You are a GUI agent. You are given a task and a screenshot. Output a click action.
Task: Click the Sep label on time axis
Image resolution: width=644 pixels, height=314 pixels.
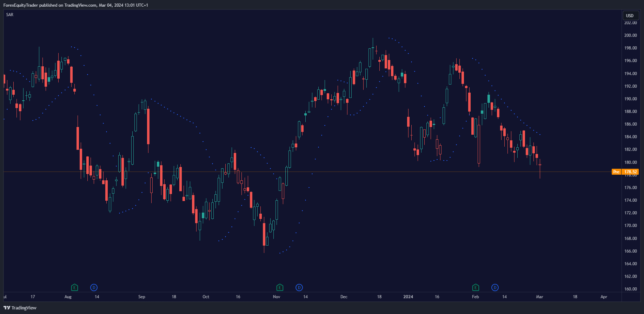pos(142,297)
